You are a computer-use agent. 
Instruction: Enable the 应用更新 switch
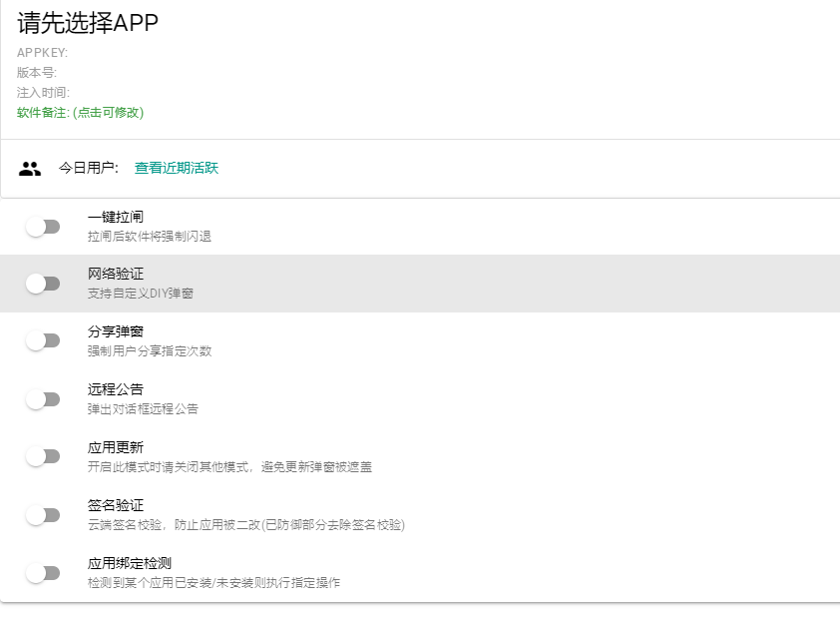coord(43,456)
